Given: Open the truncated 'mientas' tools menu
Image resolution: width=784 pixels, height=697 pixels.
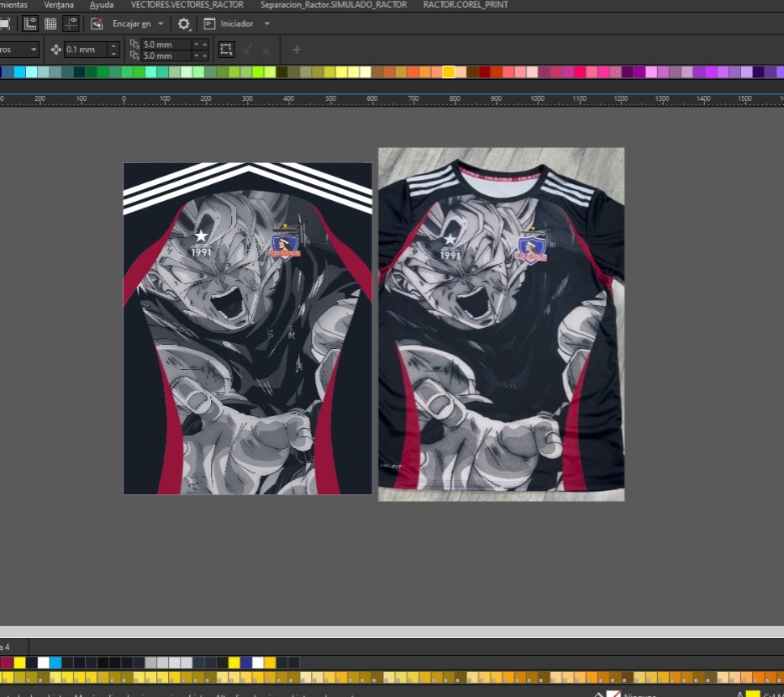Looking at the screenshot, I should point(13,4).
